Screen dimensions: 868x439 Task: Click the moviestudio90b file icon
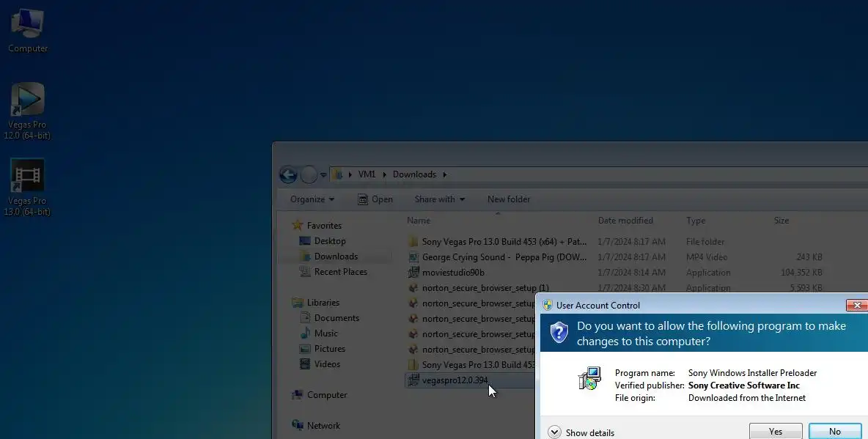click(413, 273)
